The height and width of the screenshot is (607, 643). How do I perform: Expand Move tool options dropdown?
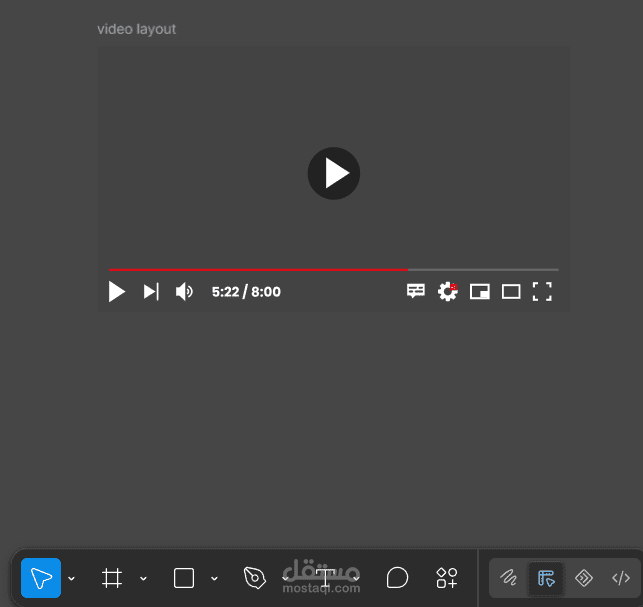(x=71, y=578)
